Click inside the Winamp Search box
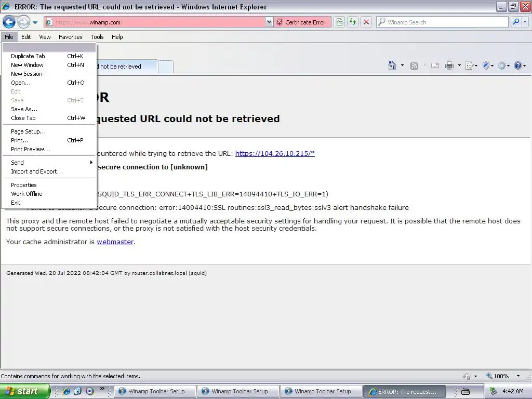The width and height of the screenshot is (532, 399). pyautogui.click(x=443, y=22)
